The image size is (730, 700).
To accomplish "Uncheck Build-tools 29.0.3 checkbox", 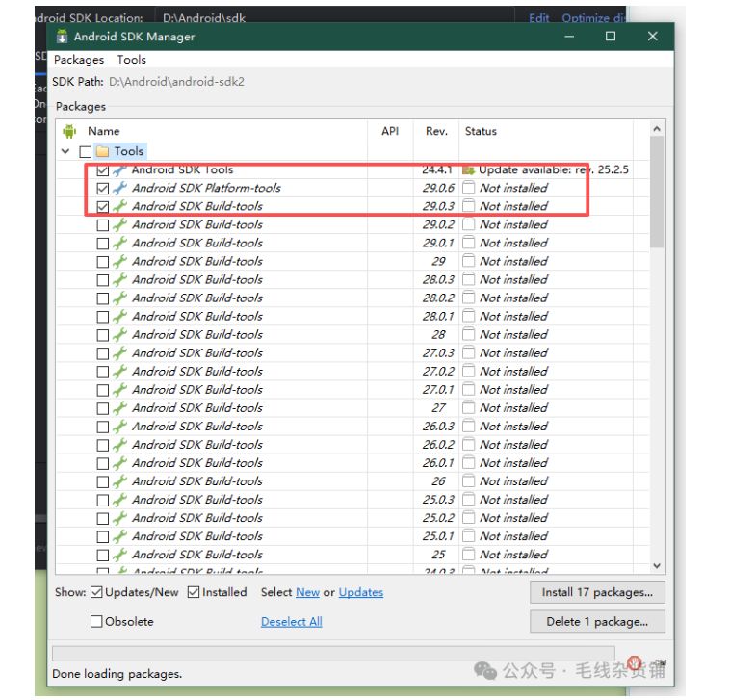I will (x=103, y=207).
